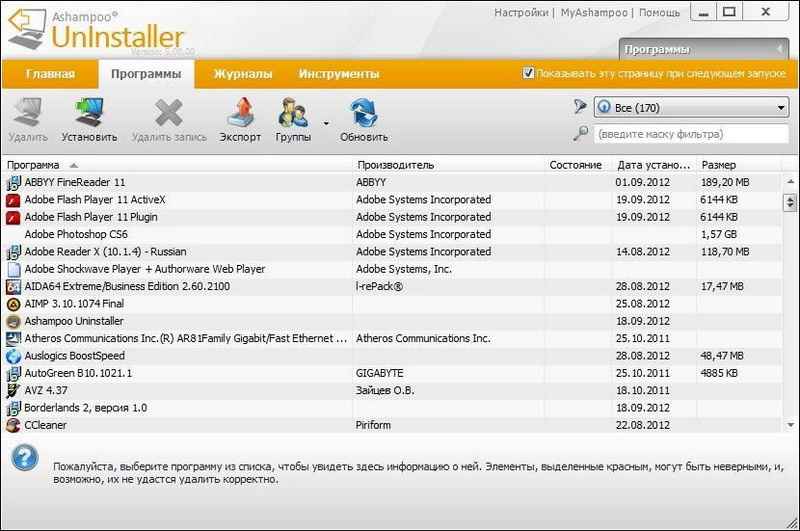Viewport: 800px width, 531px height.
Task: Toggle show this page on next launch checkbox
Action: (x=529, y=73)
